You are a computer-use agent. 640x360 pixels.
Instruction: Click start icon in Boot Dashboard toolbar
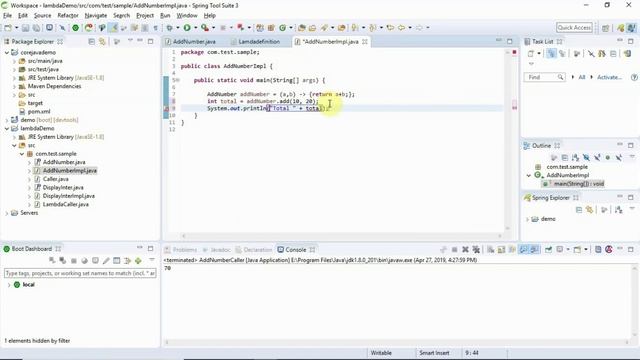coord(52,260)
